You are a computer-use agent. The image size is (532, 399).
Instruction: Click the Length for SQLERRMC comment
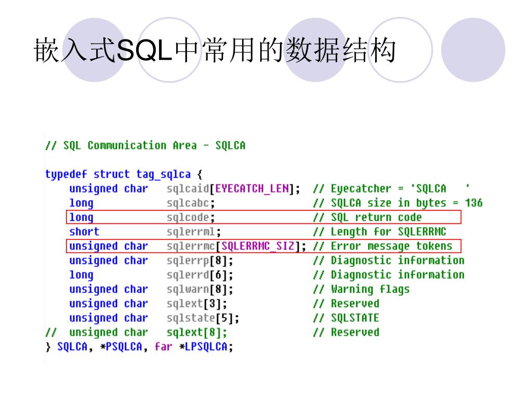click(x=380, y=232)
